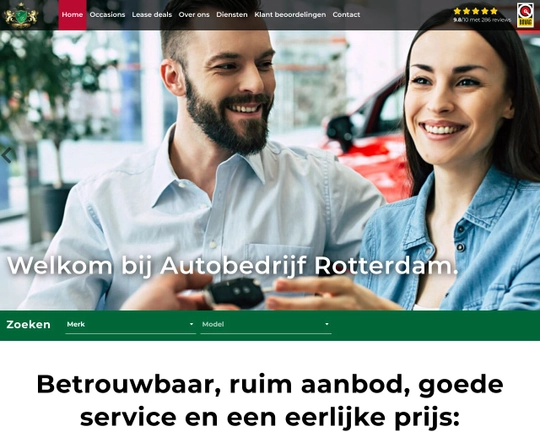Open the Merk dropdown

131,325
